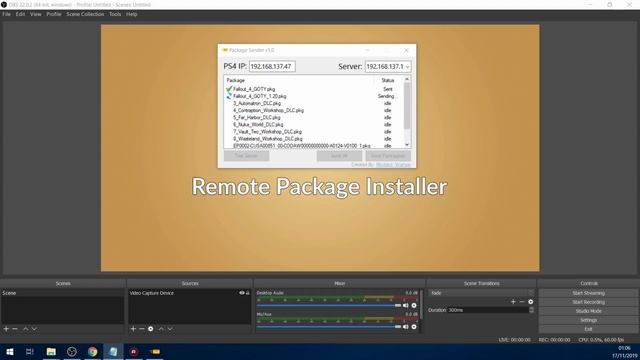Toggle lock on Video Capture Device
The height and width of the screenshot is (360, 640).
(x=247, y=293)
